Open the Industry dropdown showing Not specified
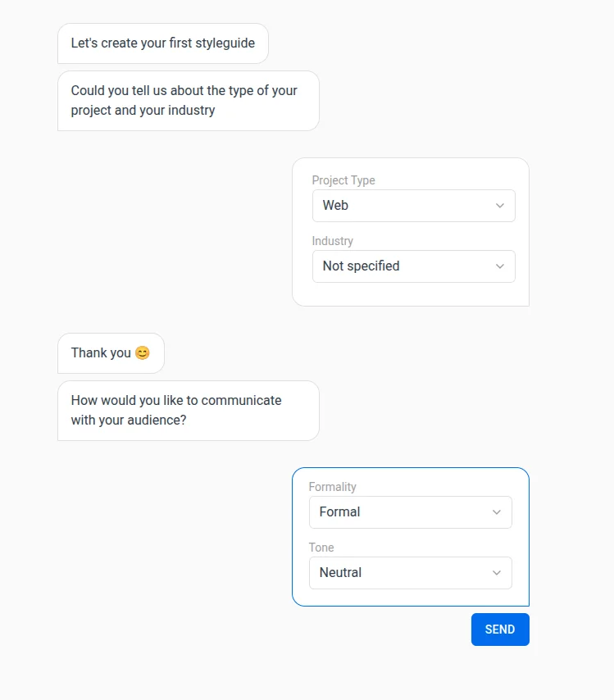614x700 pixels. coord(405,266)
